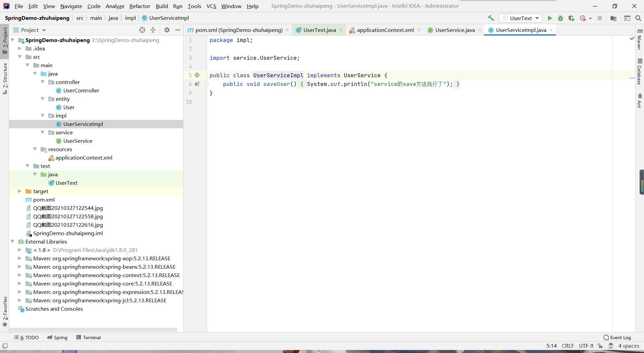Open Project Structure dialog icon
The width and height of the screenshot is (644, 353).
pos(613,18)
